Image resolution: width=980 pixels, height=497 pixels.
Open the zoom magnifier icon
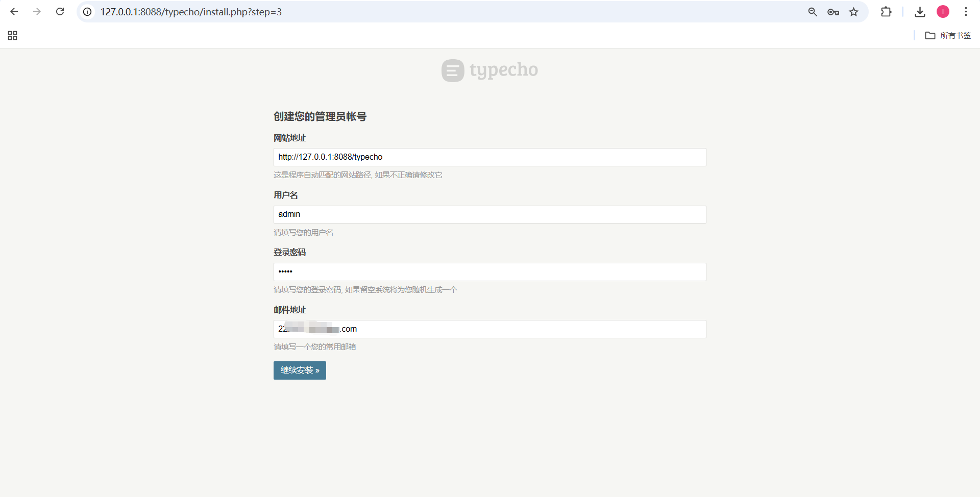(x=813, y=12)
